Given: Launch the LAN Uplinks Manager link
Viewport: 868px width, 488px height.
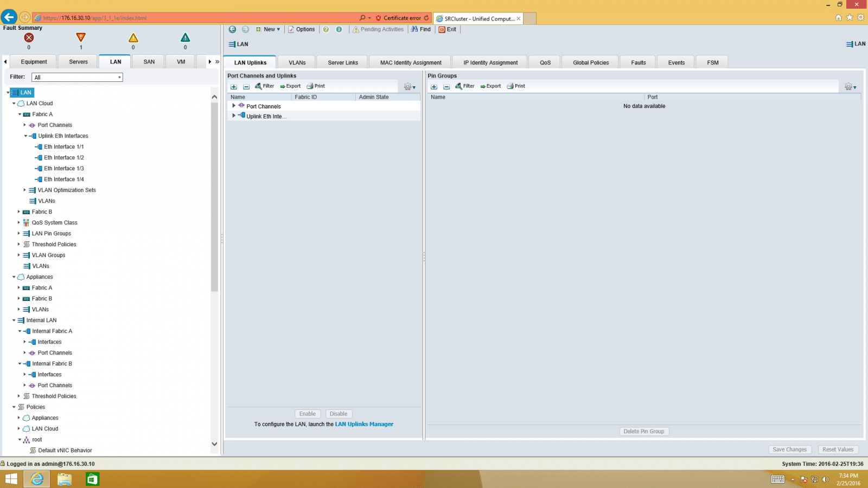Looking at the screenshot, I should (364, 425).
